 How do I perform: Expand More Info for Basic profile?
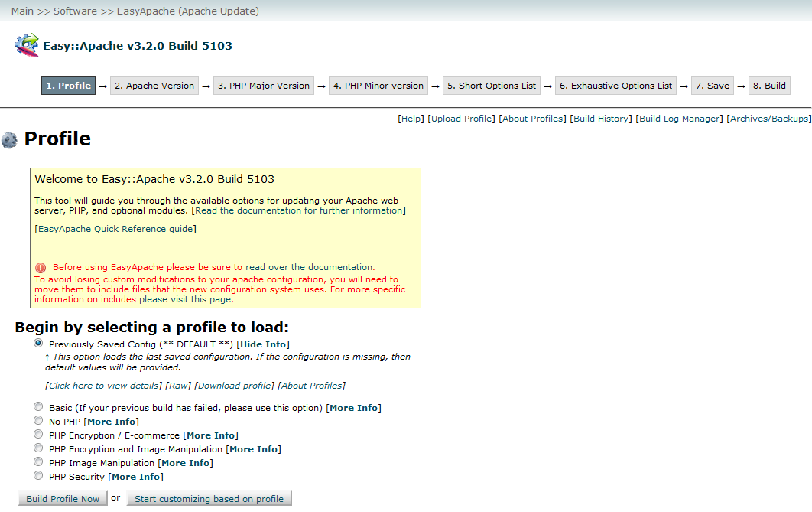(x=353, y=408)
